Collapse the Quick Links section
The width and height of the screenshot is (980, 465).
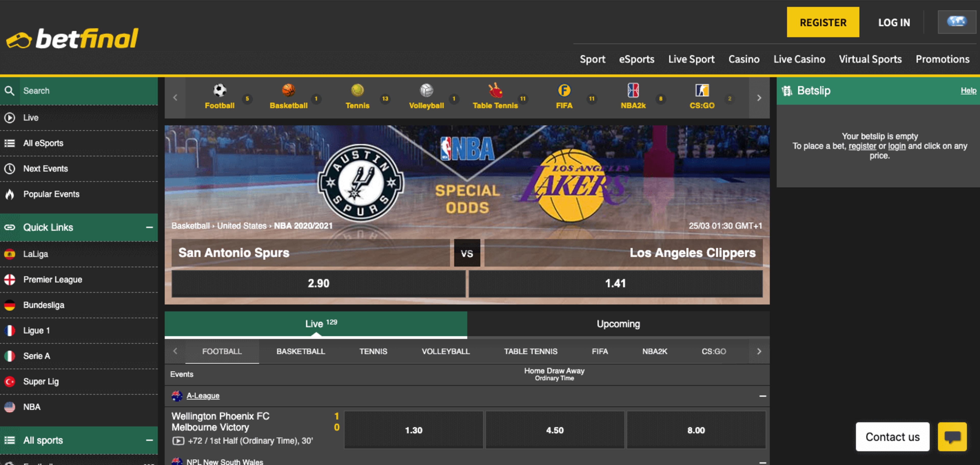(x=149, y=227)
